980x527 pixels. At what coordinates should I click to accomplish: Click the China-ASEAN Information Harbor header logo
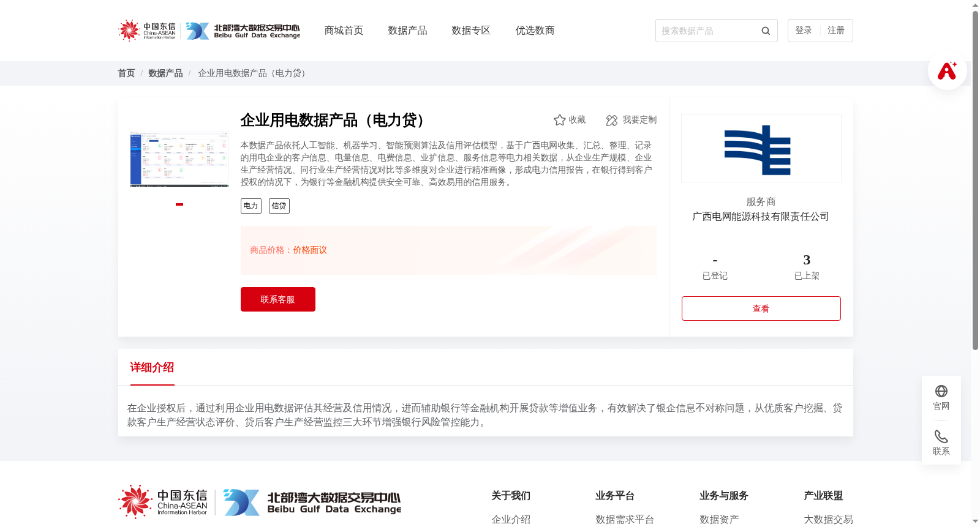147,31
